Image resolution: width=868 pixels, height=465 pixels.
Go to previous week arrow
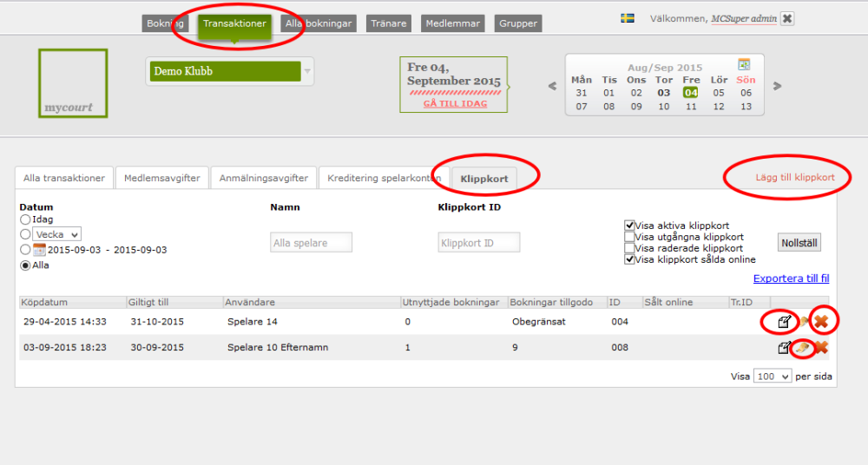(552, 86)
